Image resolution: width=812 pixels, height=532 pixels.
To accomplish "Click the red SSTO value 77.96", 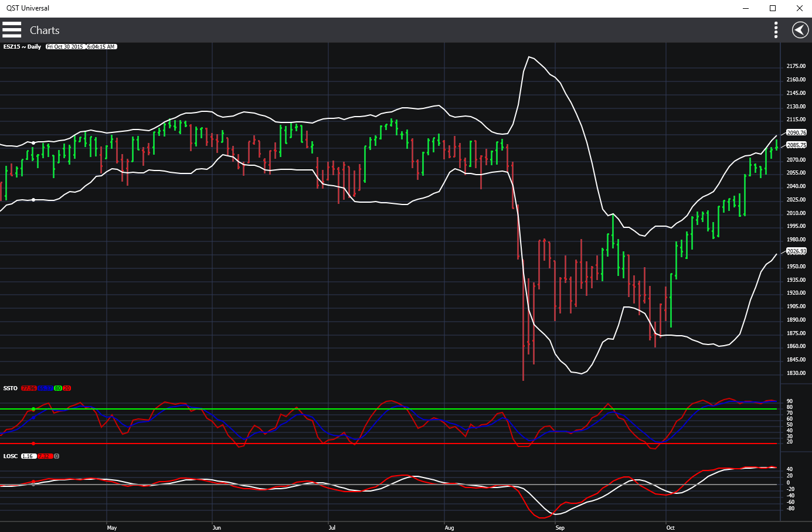I will pyautogui.click(x=29, y=388).
